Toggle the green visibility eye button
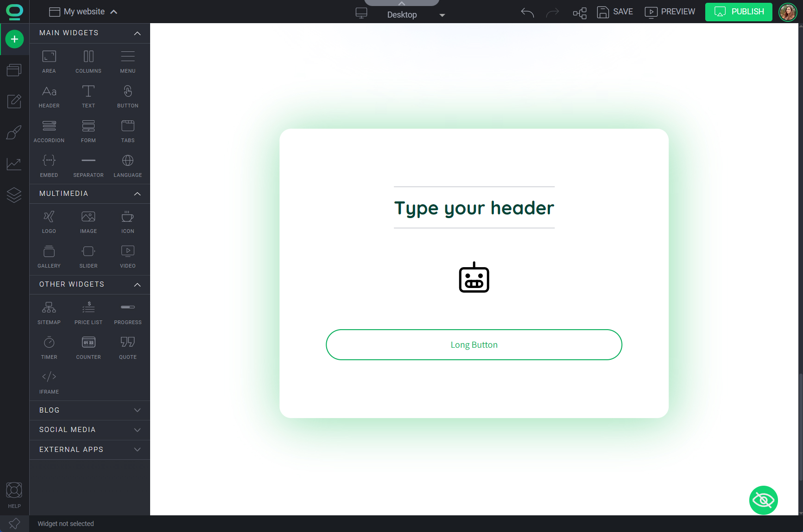The image size is (803, 532). pyautogui.click(x=763, y=500)
